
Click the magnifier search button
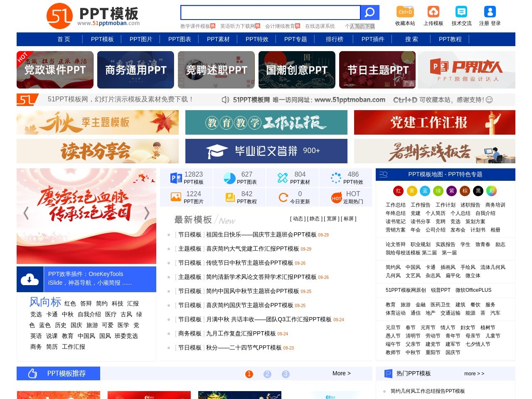point(369,12)
